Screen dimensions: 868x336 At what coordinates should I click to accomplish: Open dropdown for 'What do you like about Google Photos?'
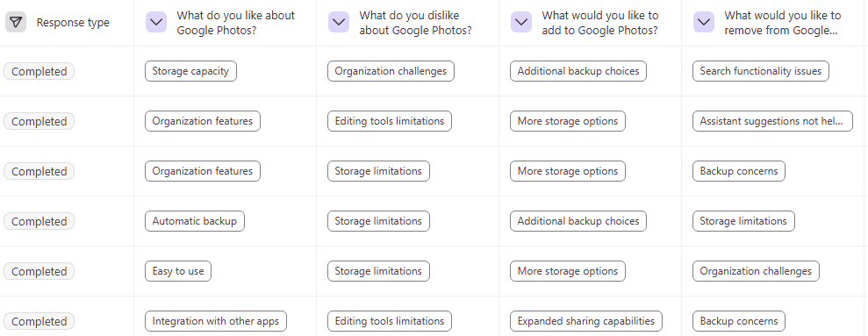(156, 22)
